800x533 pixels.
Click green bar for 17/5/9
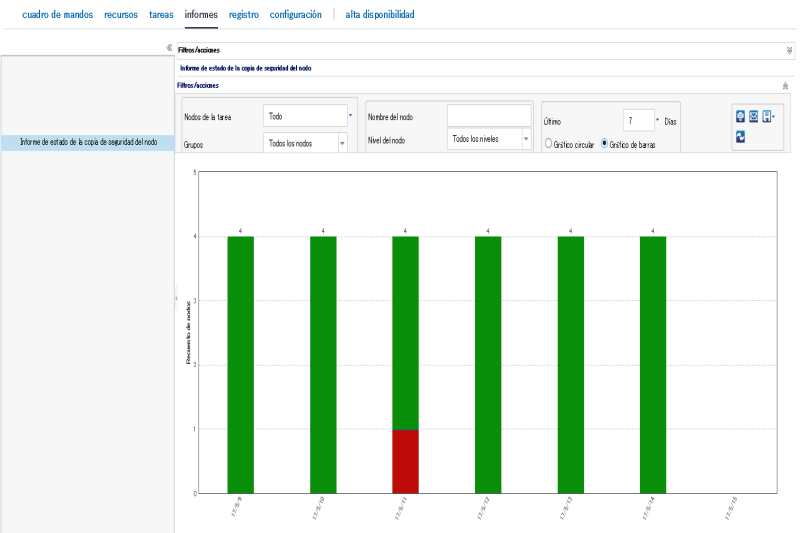[x=240, y=365]
